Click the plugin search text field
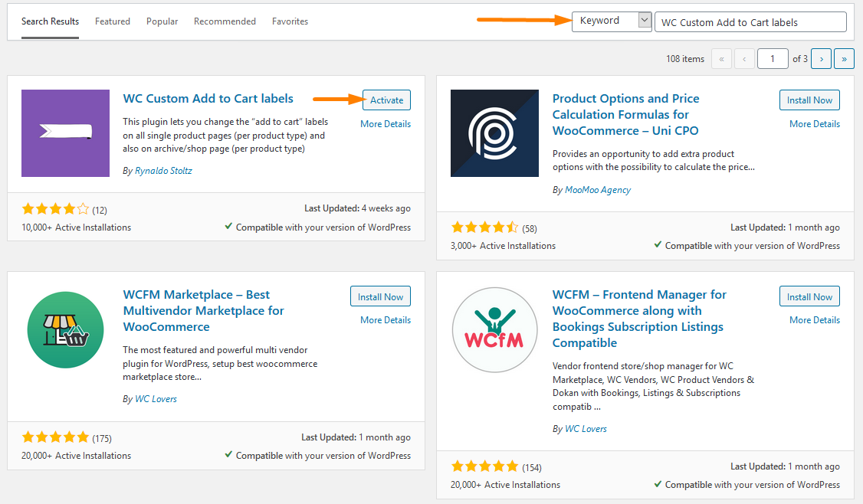Screen dimensions: 863x504 [x=750, y=22]
